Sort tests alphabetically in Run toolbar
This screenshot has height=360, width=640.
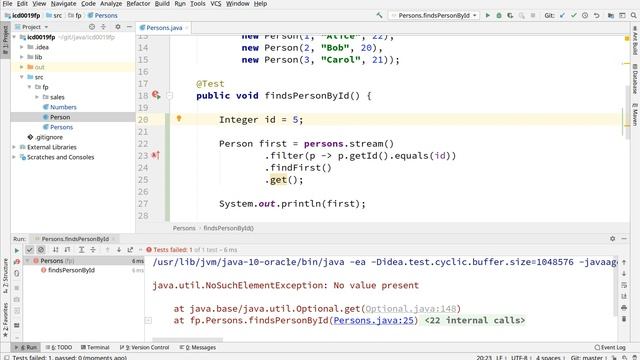56,249
